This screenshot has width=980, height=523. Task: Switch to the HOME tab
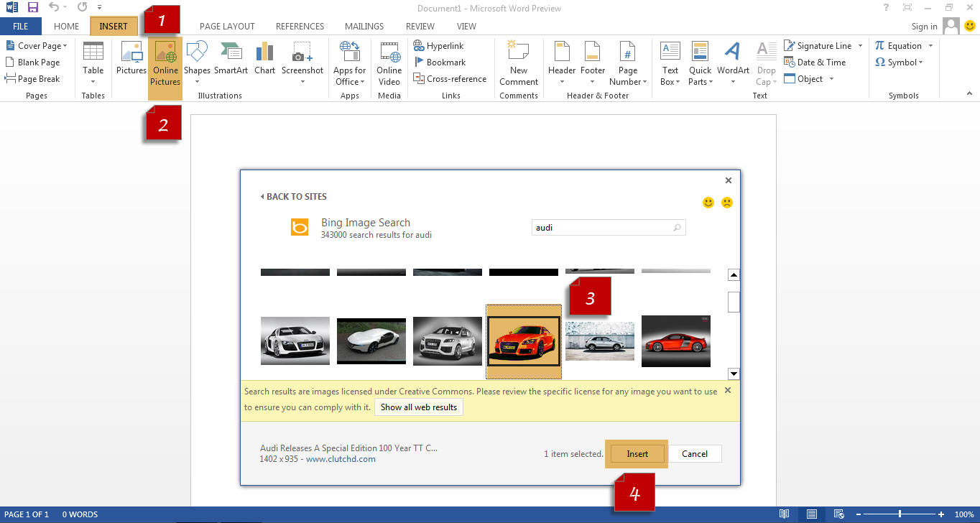pyautogui.click(x=66, y=27)
